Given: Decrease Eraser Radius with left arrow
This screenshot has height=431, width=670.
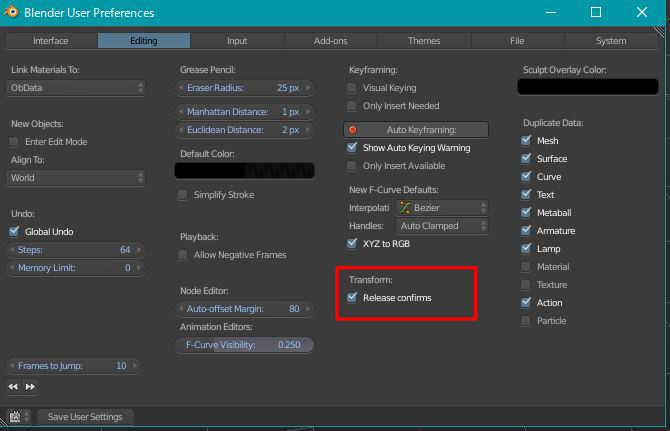Looking at the screenshot, I should point(181,88).
